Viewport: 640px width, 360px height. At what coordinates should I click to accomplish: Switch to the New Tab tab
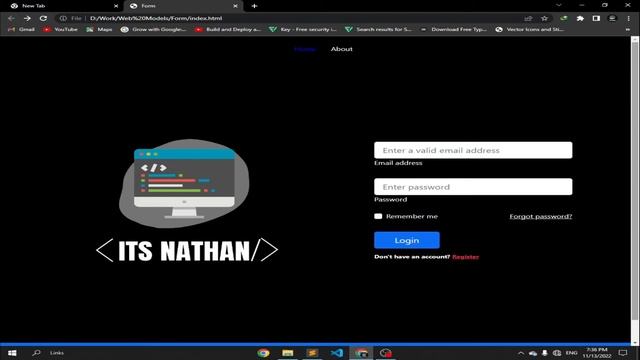[61, 6]
